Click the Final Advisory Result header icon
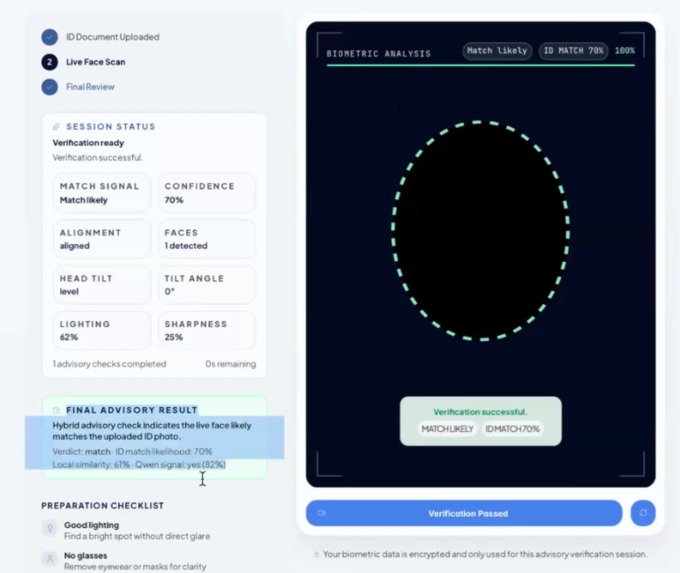Image resolution: width=680 pixels, height=573 pixels. (56, 410)
